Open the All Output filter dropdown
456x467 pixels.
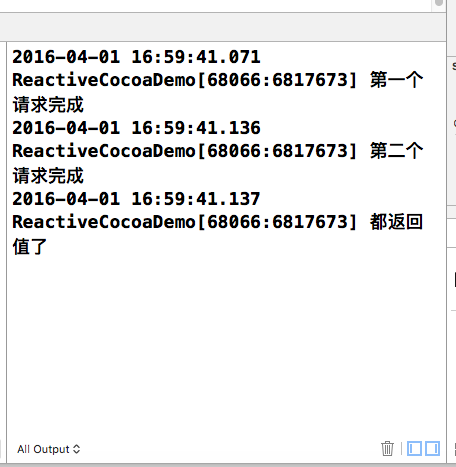coord(49,449)
